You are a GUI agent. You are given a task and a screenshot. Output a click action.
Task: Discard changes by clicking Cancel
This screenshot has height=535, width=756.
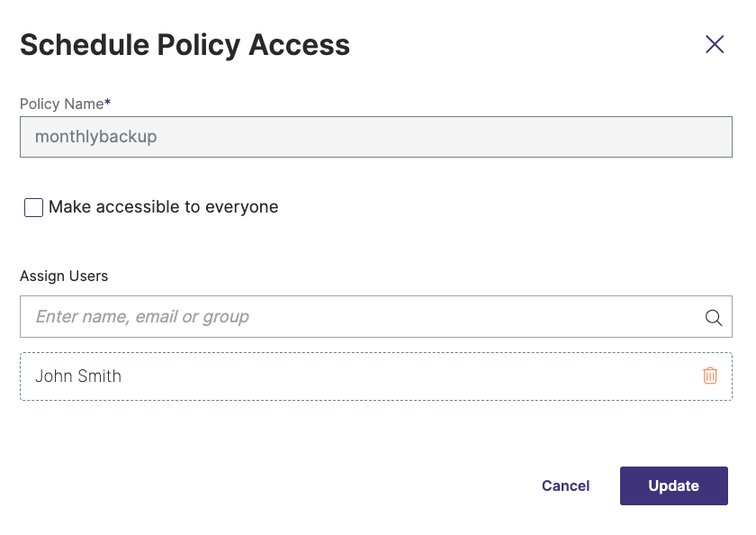click(x=565, y=485)
